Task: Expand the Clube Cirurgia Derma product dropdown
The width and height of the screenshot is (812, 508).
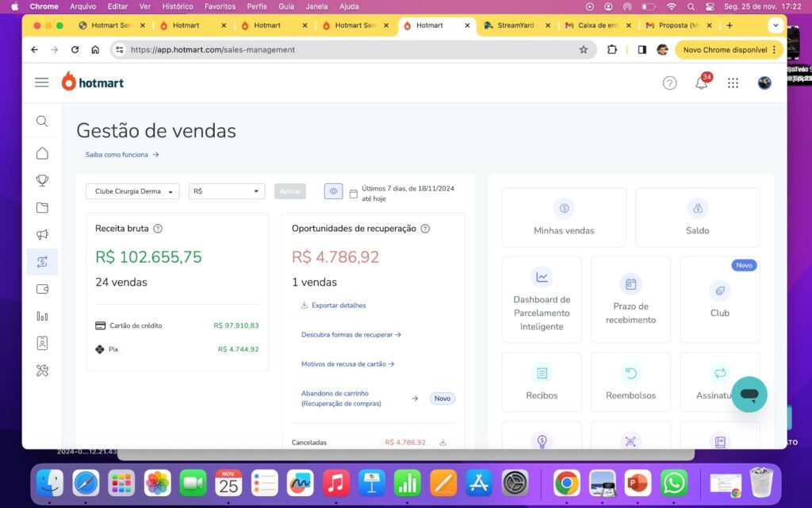Action: (x=132, y=191)
